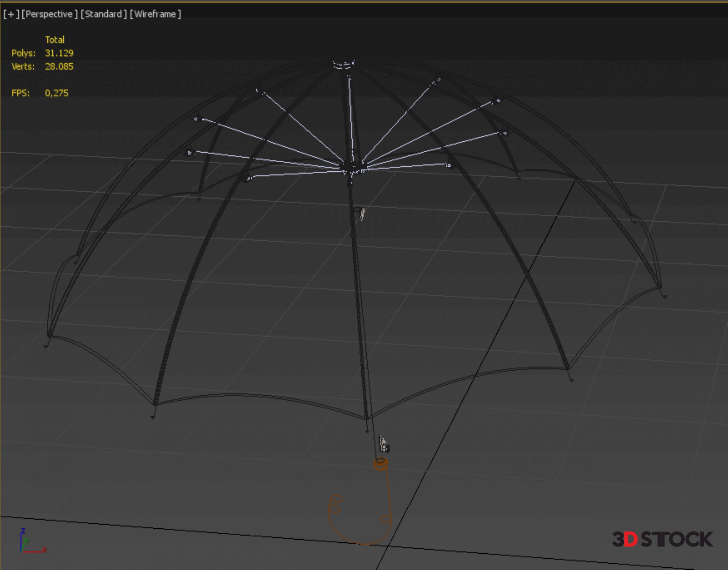728x570 pixels.
Task: Click the 3D STOCK watermark logo
Action: (662, 539)
